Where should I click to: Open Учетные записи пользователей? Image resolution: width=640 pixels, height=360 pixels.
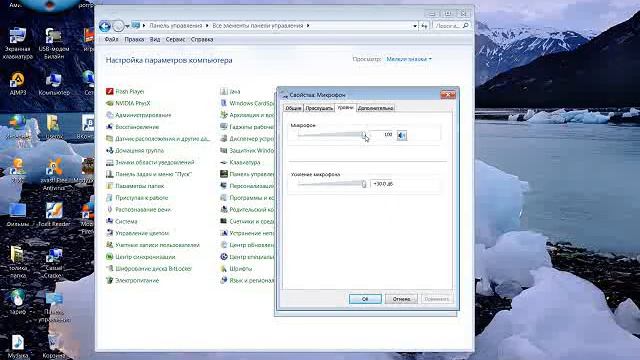[153, 245]
